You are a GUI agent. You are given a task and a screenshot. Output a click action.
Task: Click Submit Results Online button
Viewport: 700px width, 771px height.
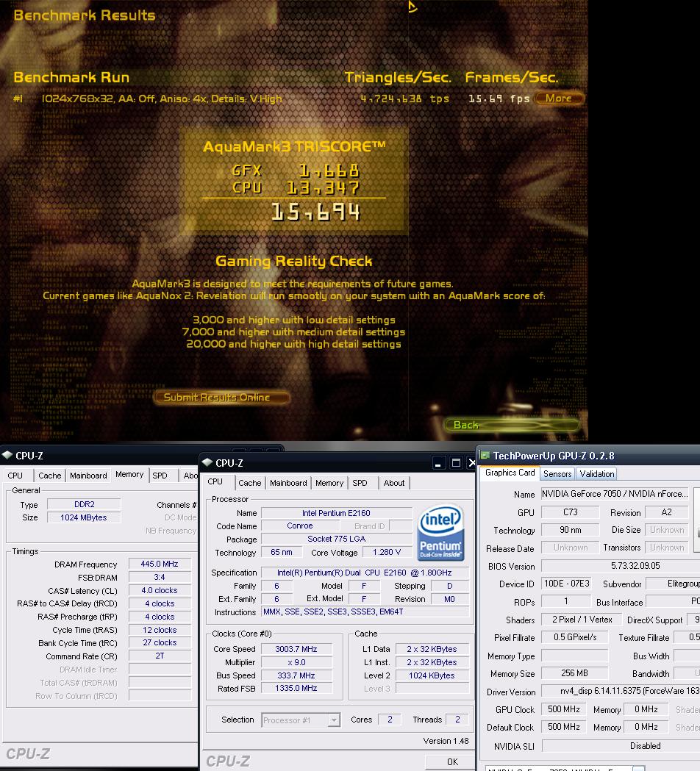pyautogui.click(x=221, y=398)
